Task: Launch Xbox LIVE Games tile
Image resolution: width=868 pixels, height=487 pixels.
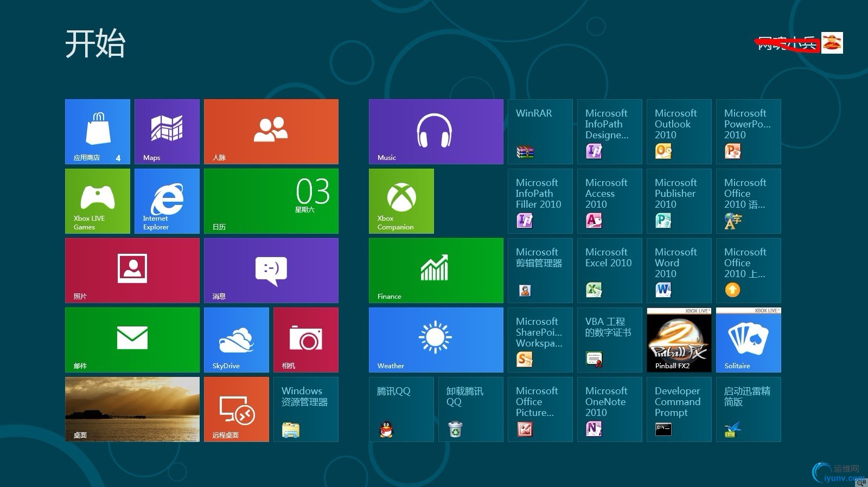Action: [x=98, y=201]
